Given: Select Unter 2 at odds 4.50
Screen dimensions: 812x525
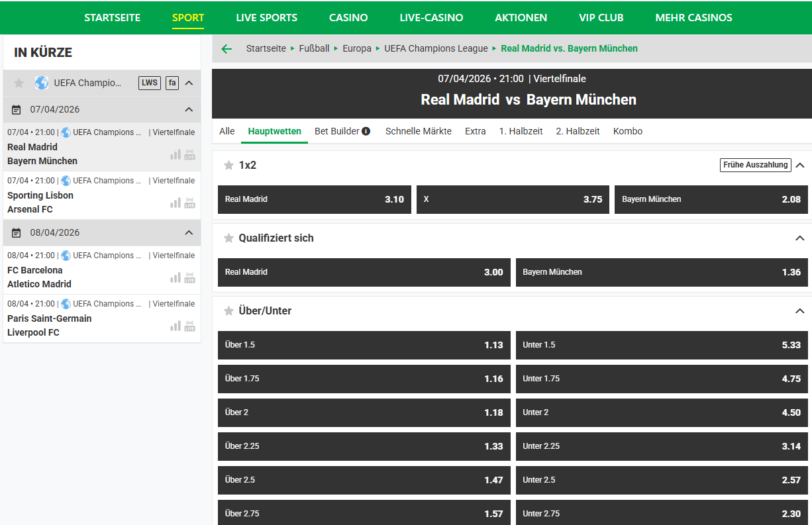Looking at the screenshot, I should [662, 412].
